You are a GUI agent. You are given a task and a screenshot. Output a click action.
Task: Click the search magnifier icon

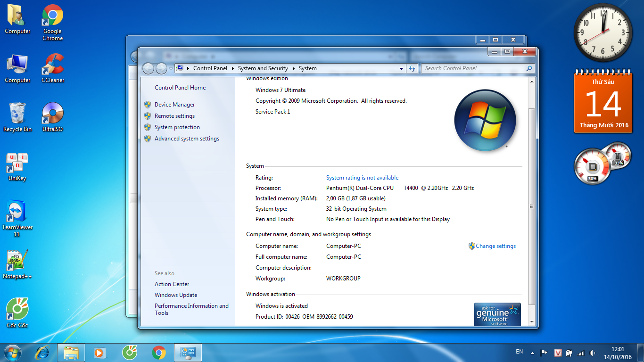[529, 68]
